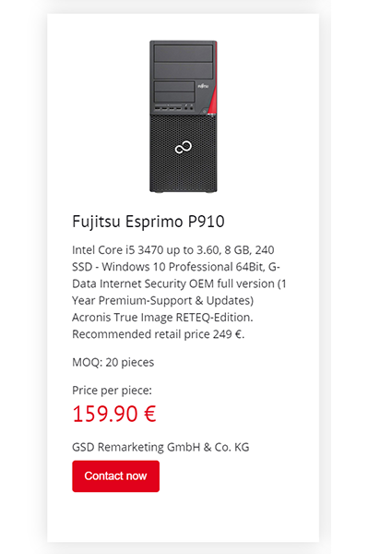Select the MOQ: 20 pieces text
The height and width of the screenshot is (554, 392).
113,362
